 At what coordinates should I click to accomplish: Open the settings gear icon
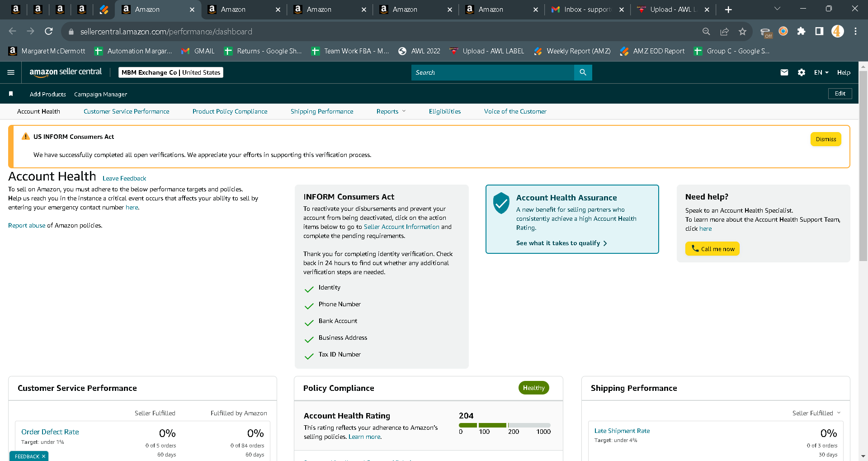(802, 72)
